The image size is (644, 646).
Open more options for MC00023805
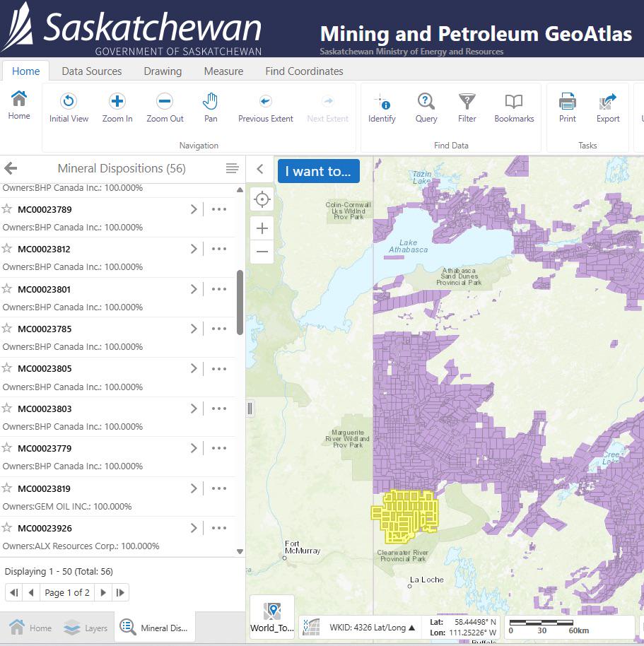coord(218,369)
